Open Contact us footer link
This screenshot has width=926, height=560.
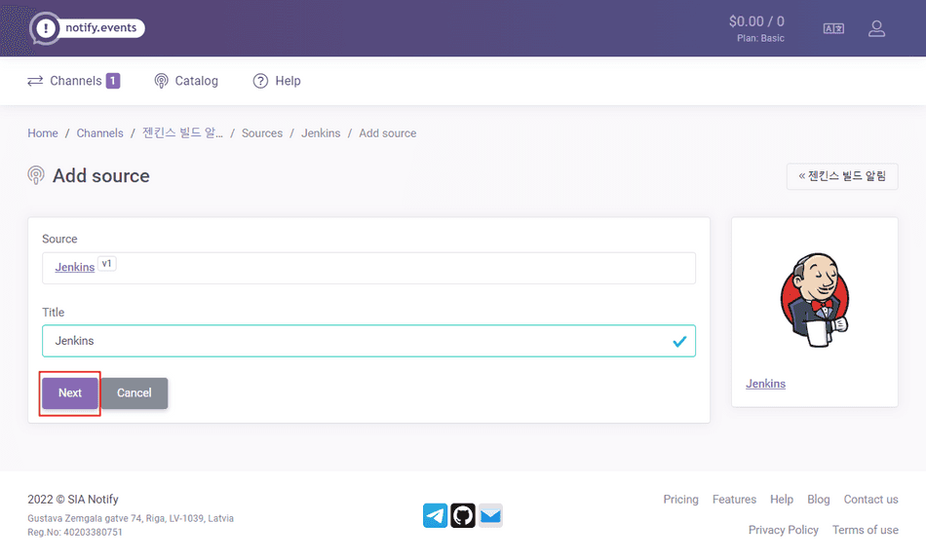coord(870,500)
